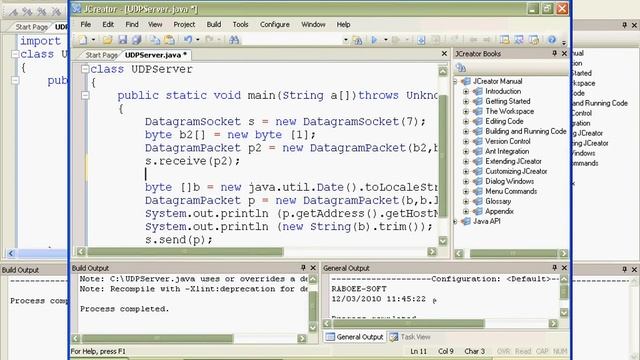This screenshot has height=360, width=640.
Task: Click the build file icon with blue arrow
Action: [421, 40]
